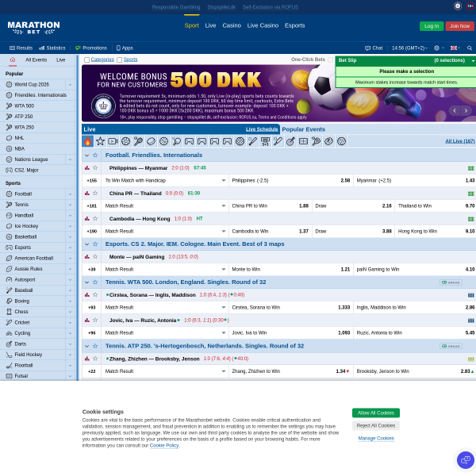Expand the Football sports sidebar chevron
Image resolution: width=476 pixels, height=476 pixels.
pos(70,194)
